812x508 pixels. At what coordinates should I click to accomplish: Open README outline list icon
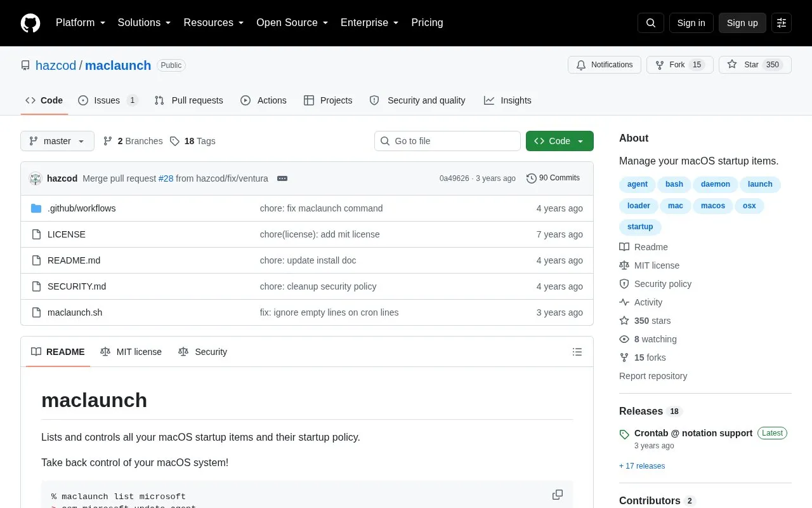coord(577,352)
